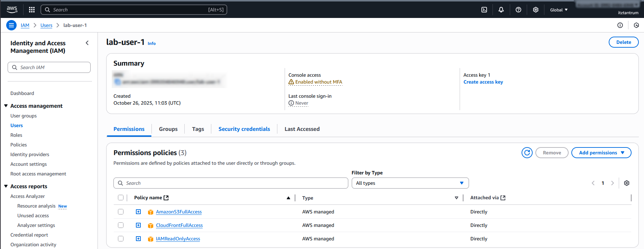
Task: Open Policies in sidebar
Action: [19, 145]
